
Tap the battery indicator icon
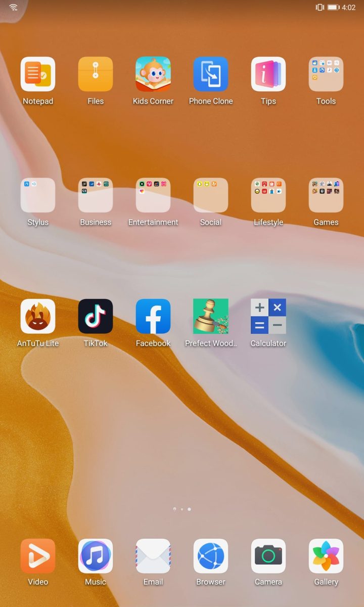[x=333, y=7]
